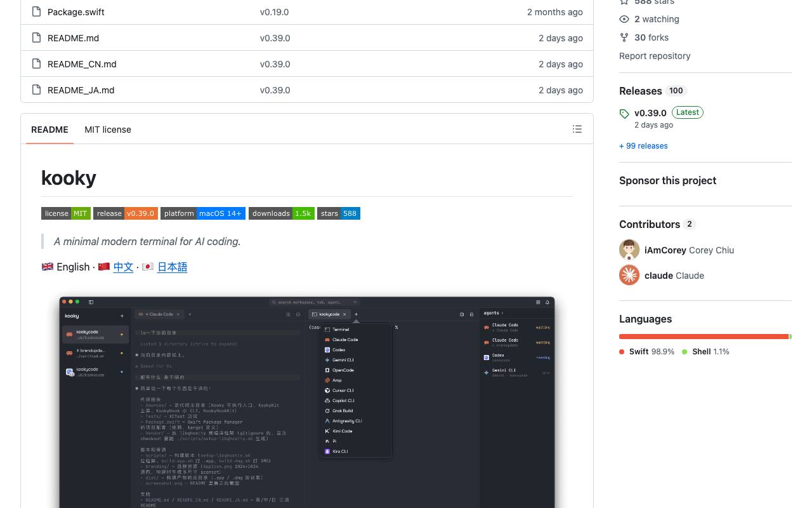The width and height of the screenshot is (812, 508).
Task: Click the 2 days ago timestamp for README_JA.md
Action: pyautogui.click(x=561, y=90)
